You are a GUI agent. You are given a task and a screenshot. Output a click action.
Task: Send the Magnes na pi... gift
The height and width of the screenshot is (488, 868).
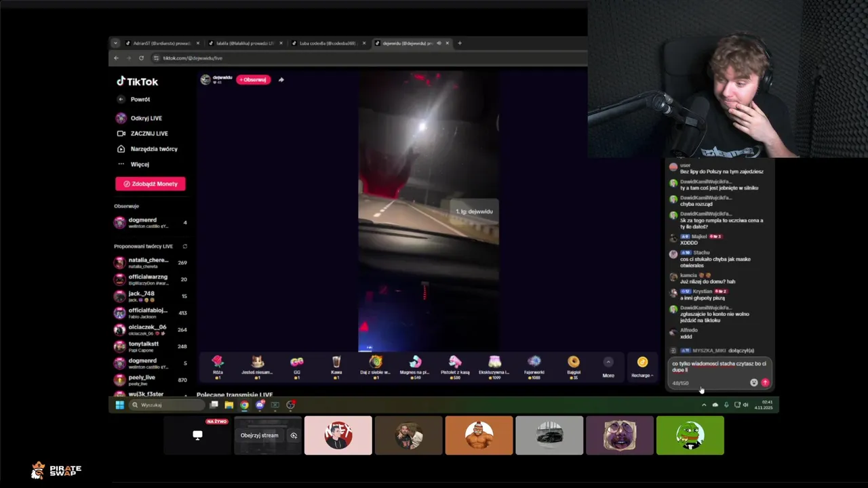(415, 366)
